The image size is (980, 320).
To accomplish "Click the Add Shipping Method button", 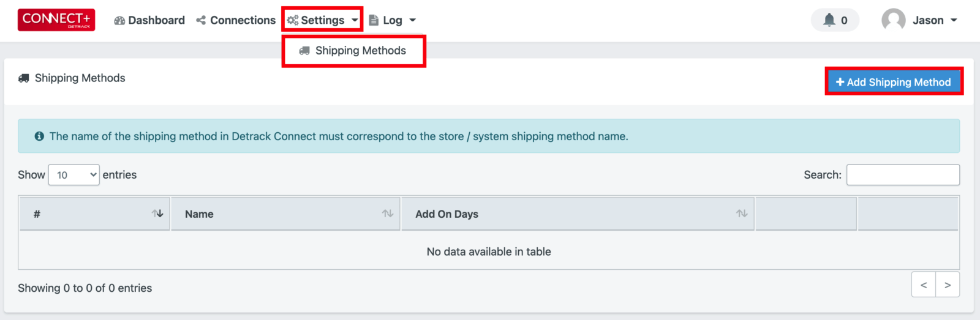I will point(894,82).
